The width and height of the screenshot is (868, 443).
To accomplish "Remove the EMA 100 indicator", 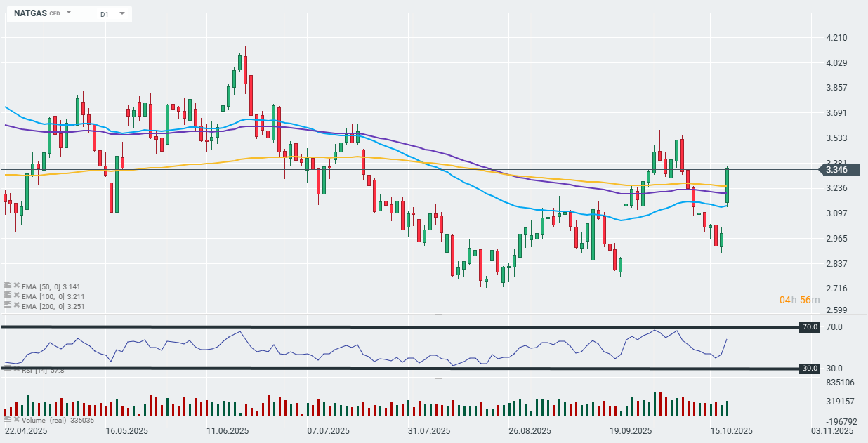I will coord(16,296).
